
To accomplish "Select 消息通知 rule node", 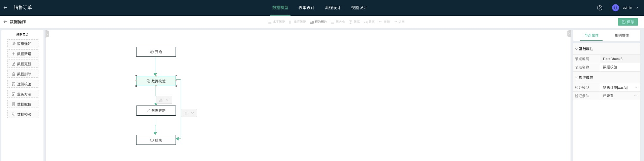I will 23,44.
